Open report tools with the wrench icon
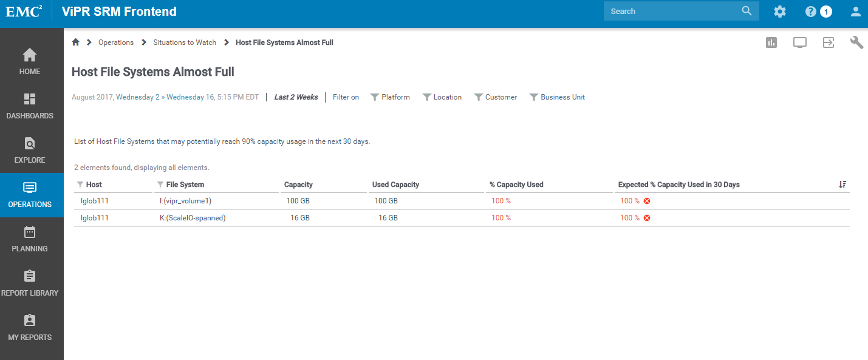This screenshot has width=868, height=360. pos(856,42)
